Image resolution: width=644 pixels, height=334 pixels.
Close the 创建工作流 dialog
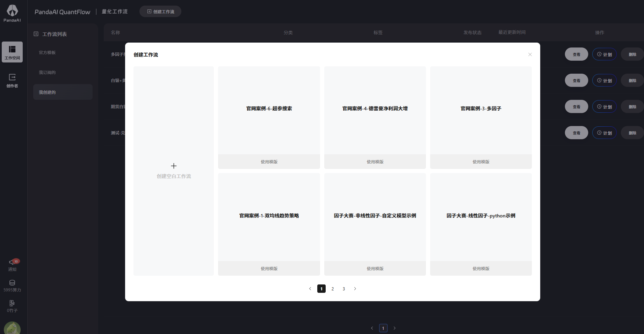[x=530, y=54]
